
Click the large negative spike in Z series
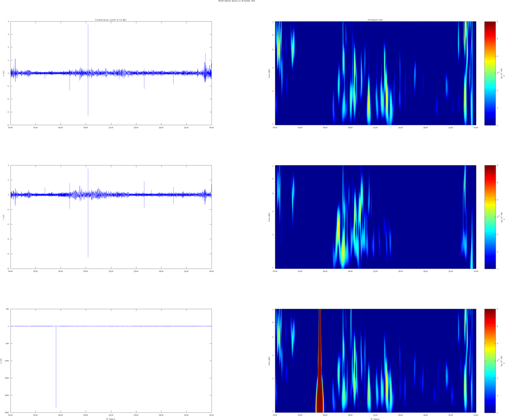pyautogui.click(x=56, y=367)
